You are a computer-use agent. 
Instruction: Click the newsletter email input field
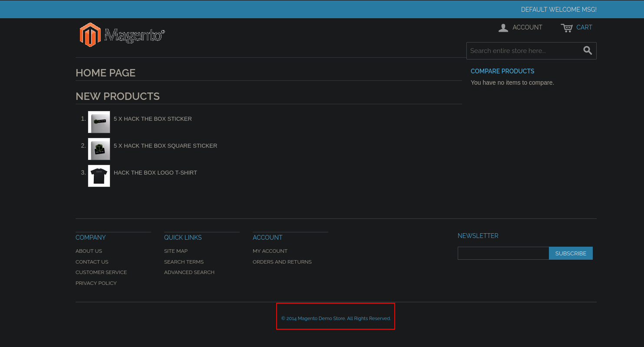point(503,253)
